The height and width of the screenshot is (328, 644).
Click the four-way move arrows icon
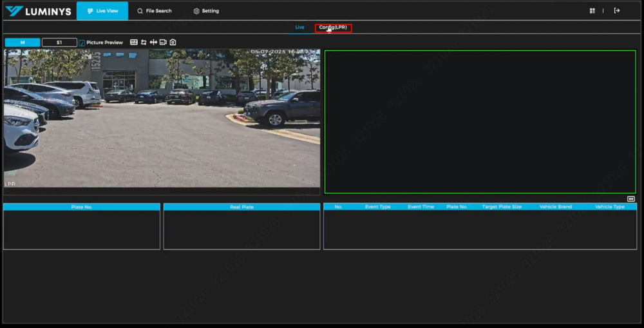point(153,43)
